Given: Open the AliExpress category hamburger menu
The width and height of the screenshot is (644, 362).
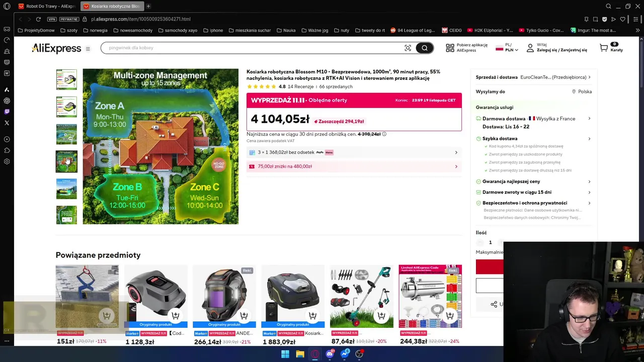Looking at the screenshot, I should click(88, 49).
